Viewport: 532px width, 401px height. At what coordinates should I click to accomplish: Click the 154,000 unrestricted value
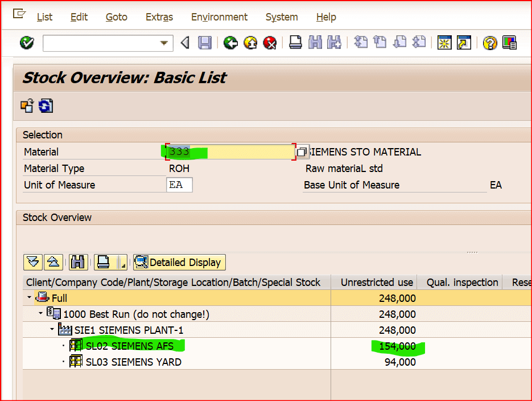point(397,346)
